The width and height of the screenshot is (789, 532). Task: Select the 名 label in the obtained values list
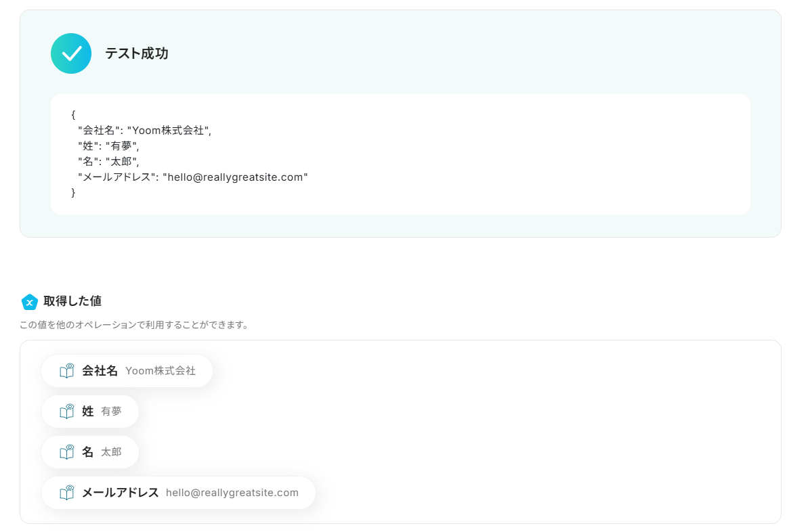click(88, 452)
